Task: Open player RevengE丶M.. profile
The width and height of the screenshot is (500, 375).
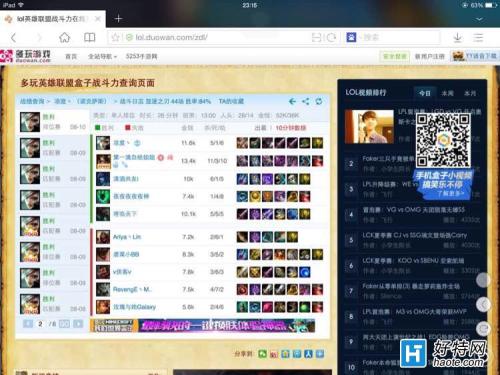Action: (132, 289)
